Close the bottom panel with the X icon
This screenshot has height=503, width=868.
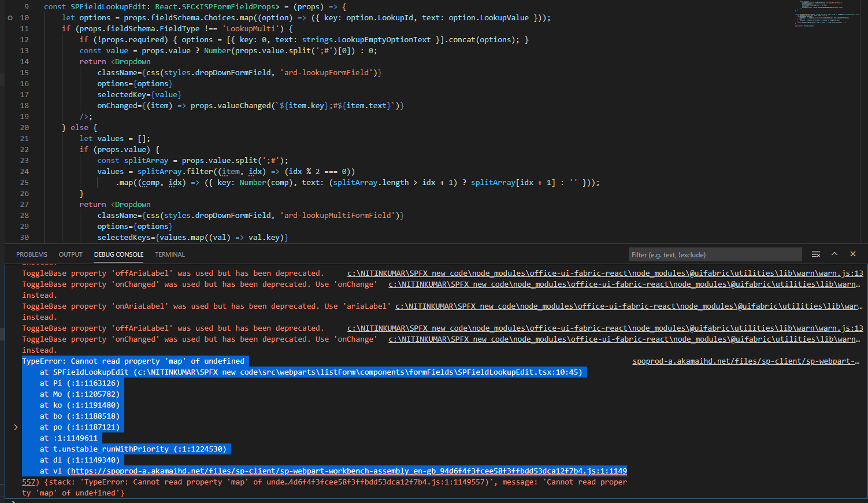coord(853,254)
